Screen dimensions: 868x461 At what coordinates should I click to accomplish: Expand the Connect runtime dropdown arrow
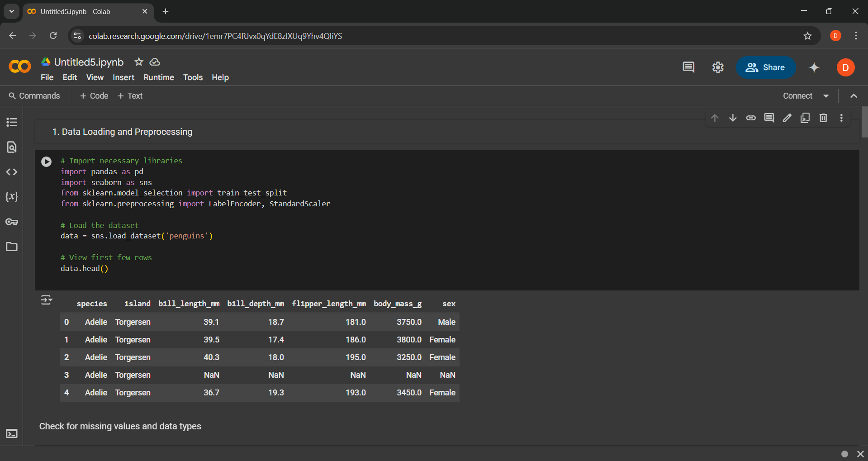(826, 96)
